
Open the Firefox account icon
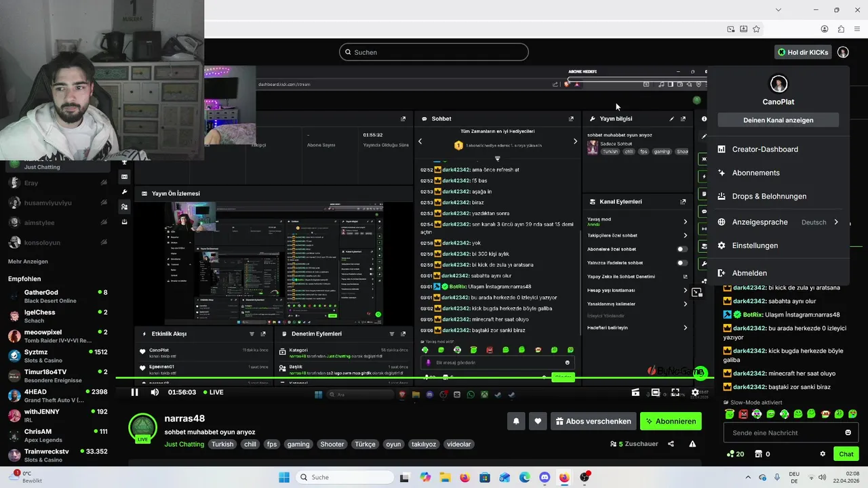point(825,29)
